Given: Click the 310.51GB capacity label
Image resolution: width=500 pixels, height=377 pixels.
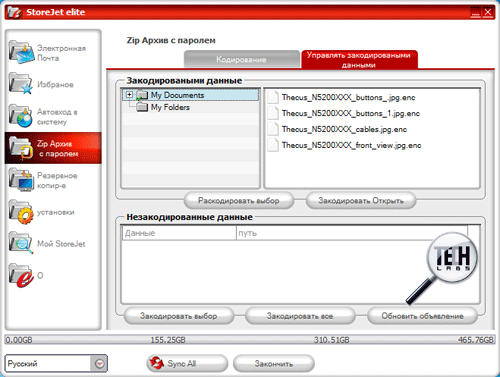Looking at the screenshot, I should [x=332, y=340].
